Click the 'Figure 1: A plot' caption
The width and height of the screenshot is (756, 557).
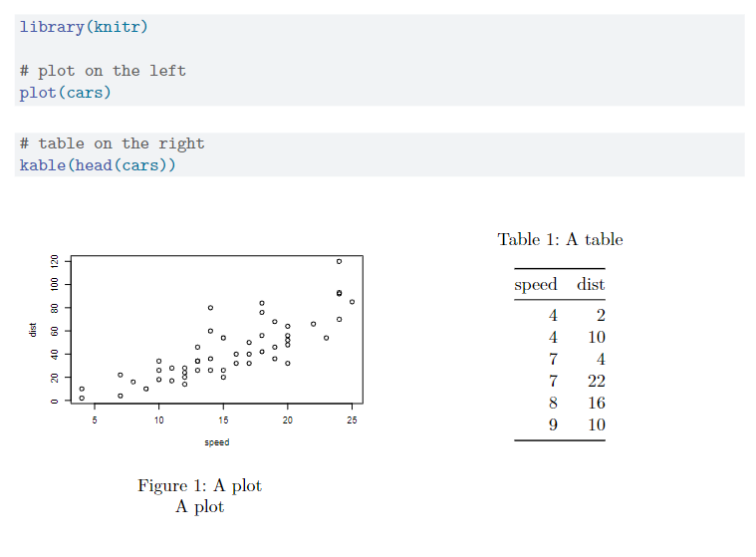[x=199, y=485]
